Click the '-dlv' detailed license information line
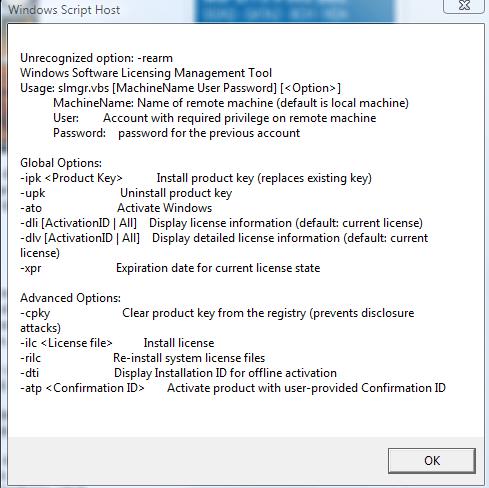The height and width of the screenshot is (488, 489). 224,245
